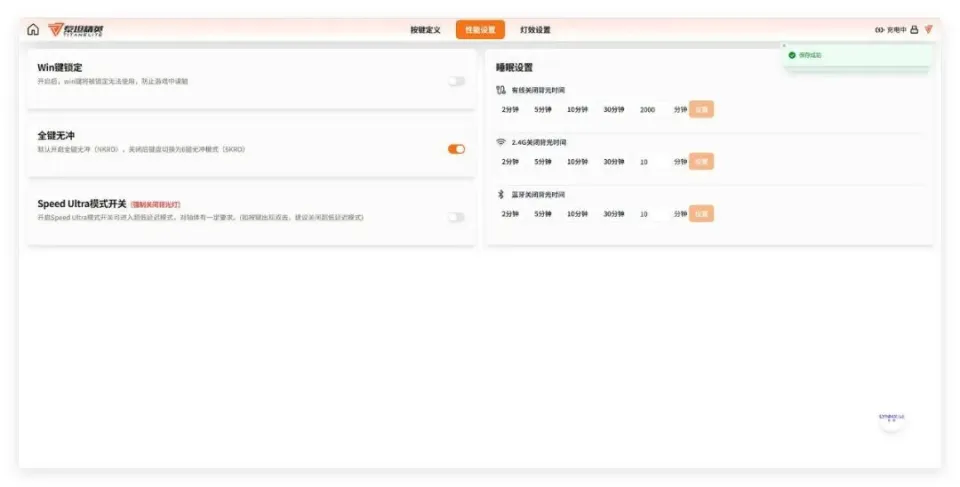The image size is (960, 487).
Task: Disable the 全键无冲 toggle switch
Action: pyautogui.click(x=456, y=149)
